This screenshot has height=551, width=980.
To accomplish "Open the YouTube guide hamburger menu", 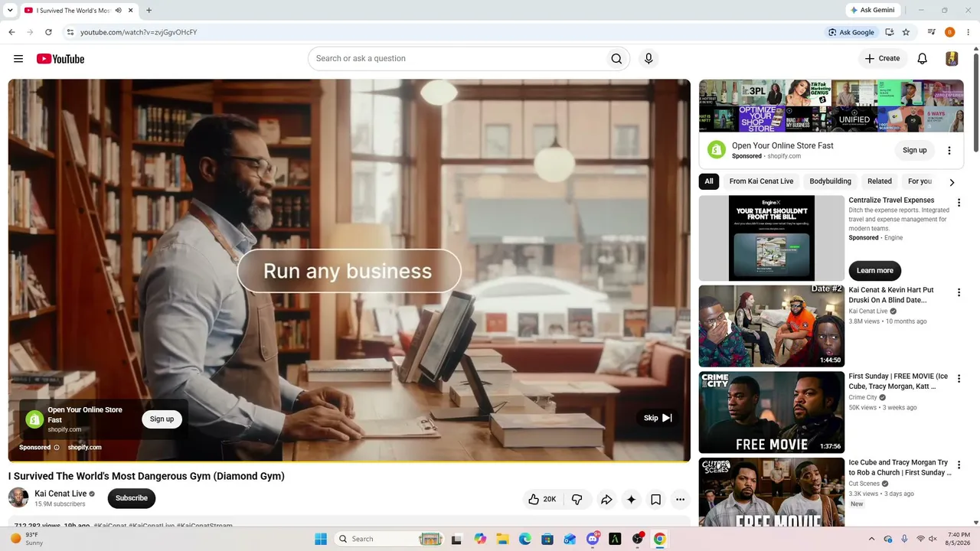I will 18,59.
